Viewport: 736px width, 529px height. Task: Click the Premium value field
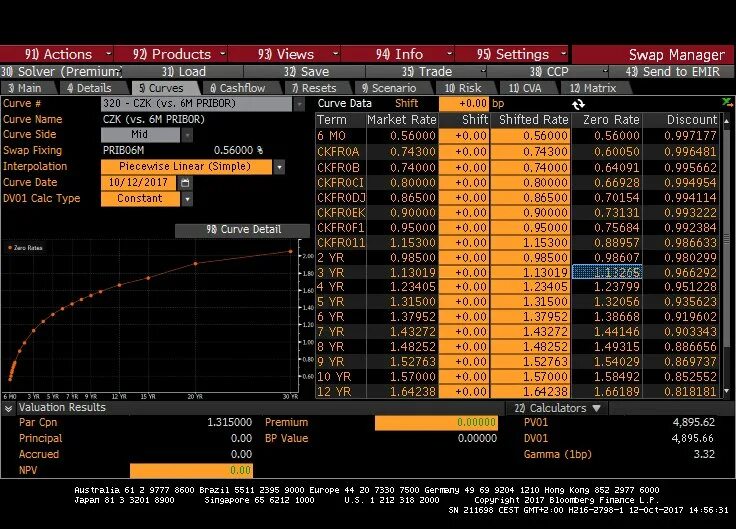click(436, 422)
